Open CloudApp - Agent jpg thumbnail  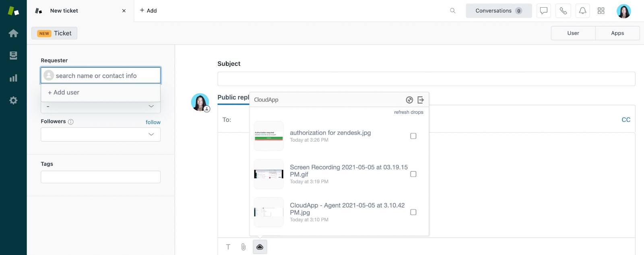click(269, 212)
